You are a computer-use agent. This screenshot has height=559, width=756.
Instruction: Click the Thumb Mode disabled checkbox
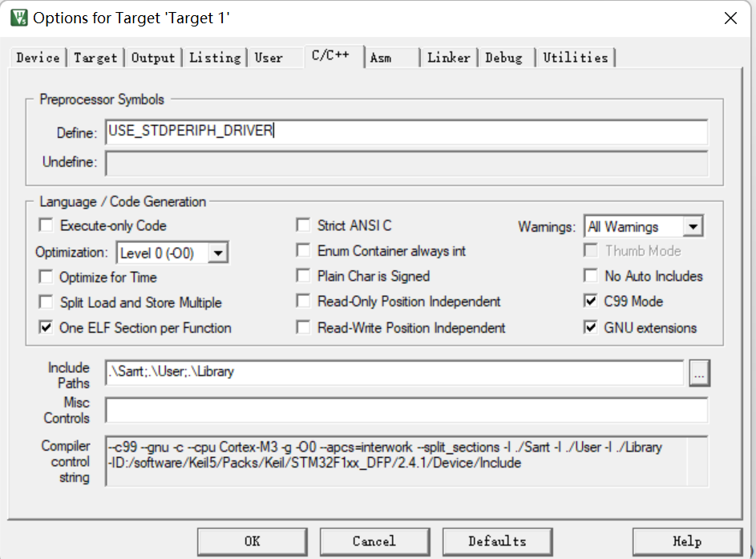pyautogui.click(x=591, y=250)
